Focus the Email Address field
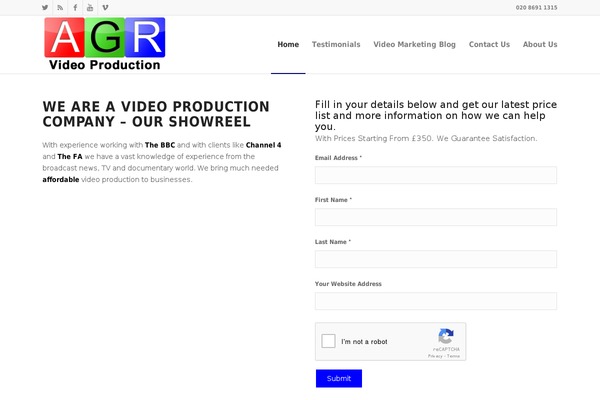This screenshot has width=600, height=400. pos(436,175)
